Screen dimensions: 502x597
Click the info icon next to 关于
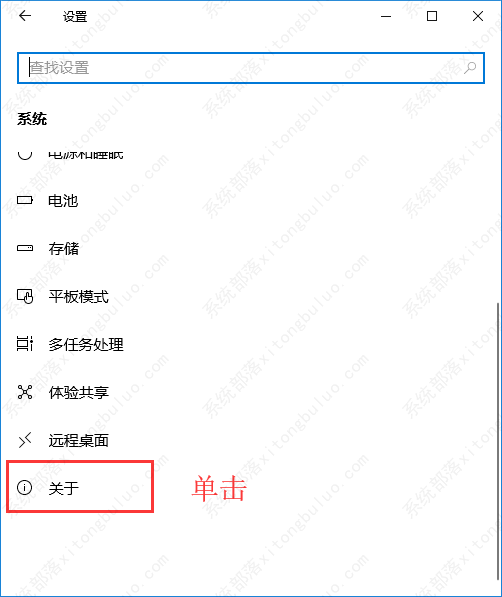(x=25, y=487)
